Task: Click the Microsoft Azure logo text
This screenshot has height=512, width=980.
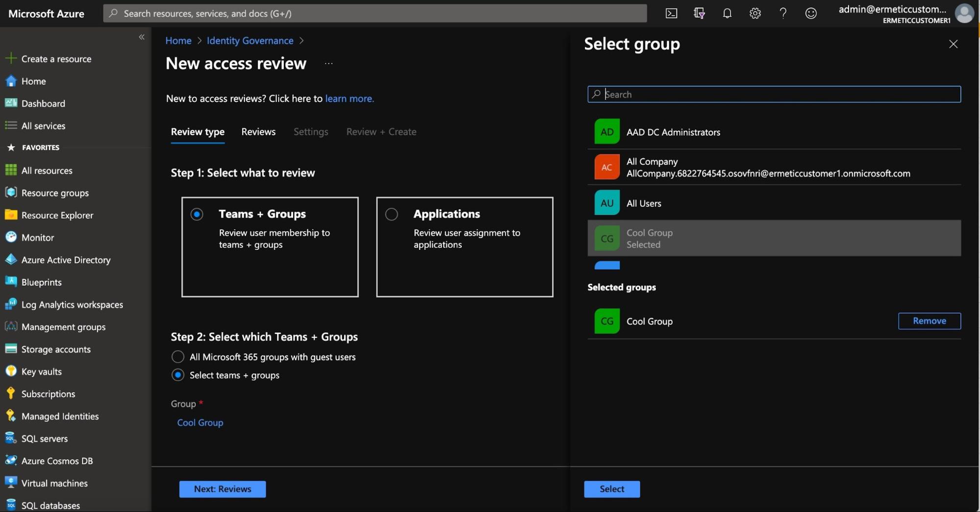Action: [x=46, y=13]
